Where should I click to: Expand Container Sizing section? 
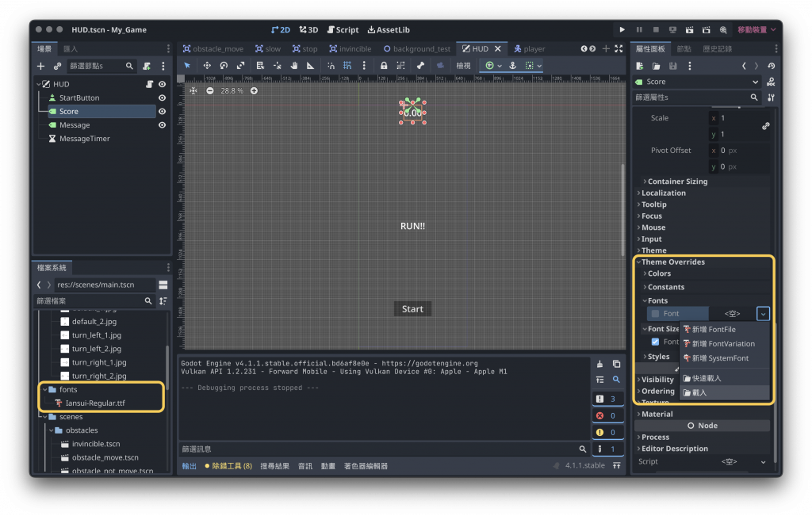676,182
